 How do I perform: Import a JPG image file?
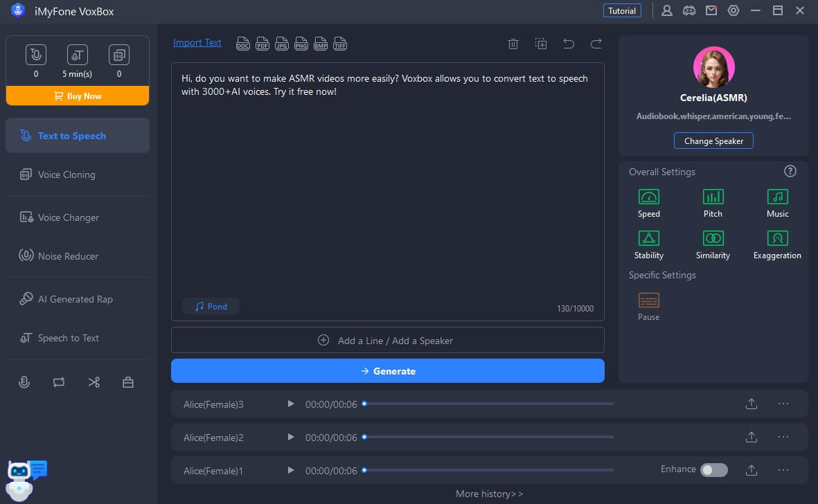point(282,44)
